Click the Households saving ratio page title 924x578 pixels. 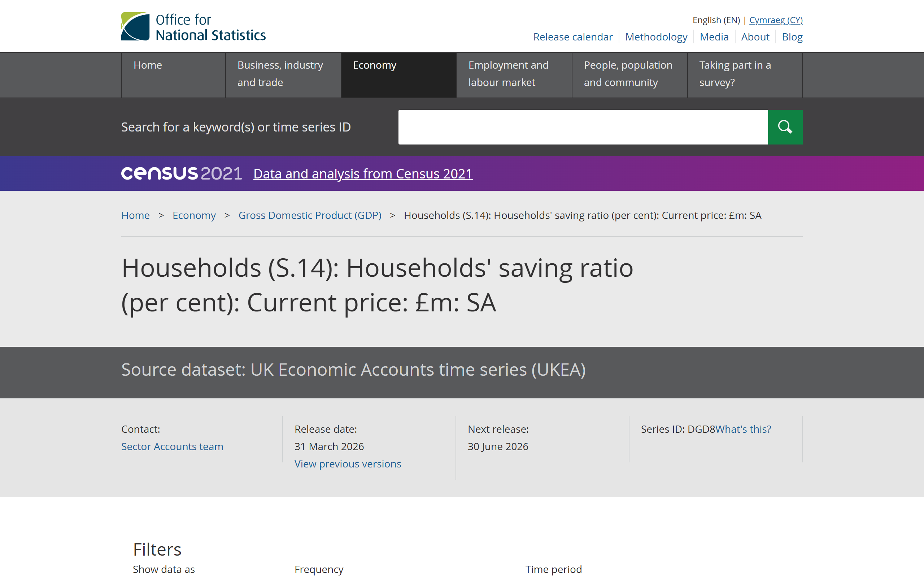tap(377, 285)
